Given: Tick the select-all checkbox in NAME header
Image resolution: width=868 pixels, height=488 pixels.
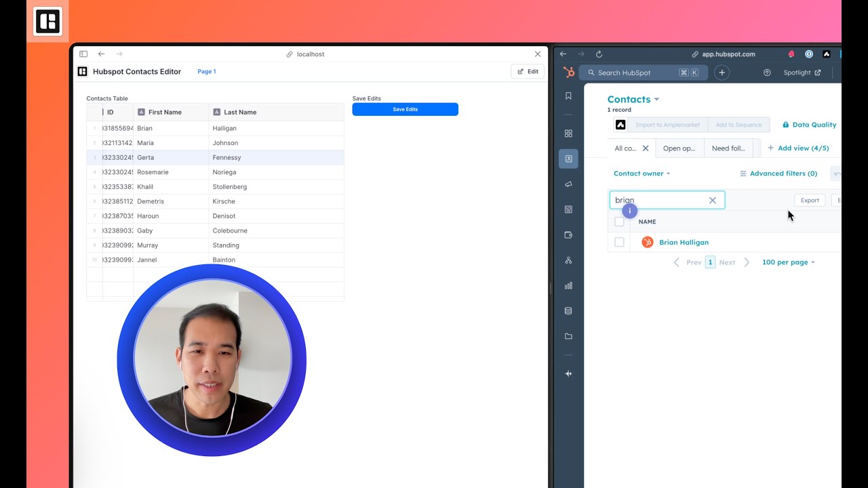Looking at the screenshot, I should [619, 222].
